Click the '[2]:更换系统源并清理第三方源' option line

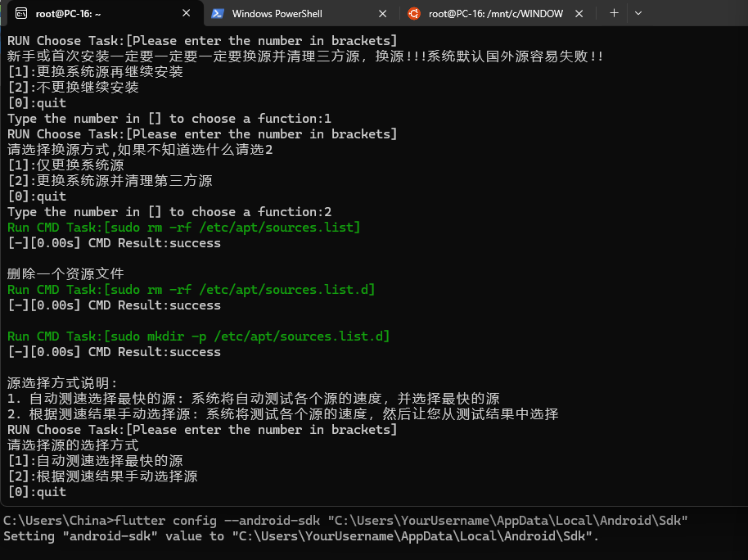point(110,180)
